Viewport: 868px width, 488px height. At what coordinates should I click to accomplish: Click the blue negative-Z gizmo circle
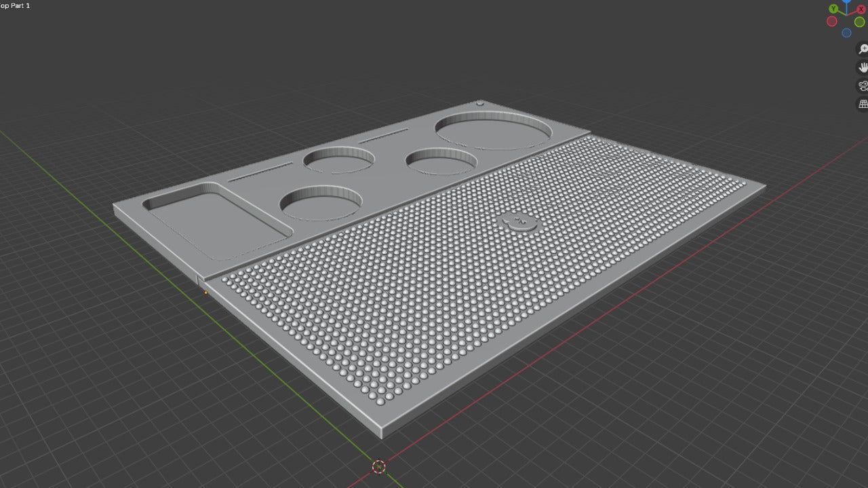(x=846, y=33)
